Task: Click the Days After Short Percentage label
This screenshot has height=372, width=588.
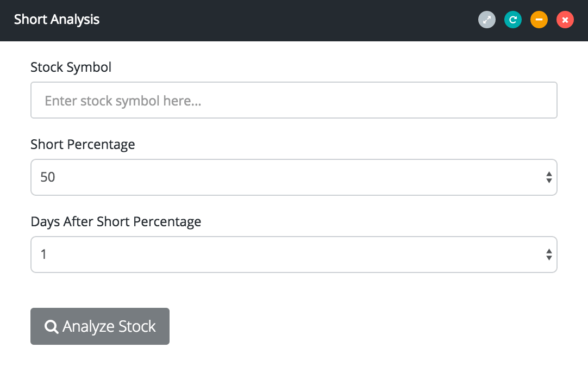Action: (x=116, y=222)
